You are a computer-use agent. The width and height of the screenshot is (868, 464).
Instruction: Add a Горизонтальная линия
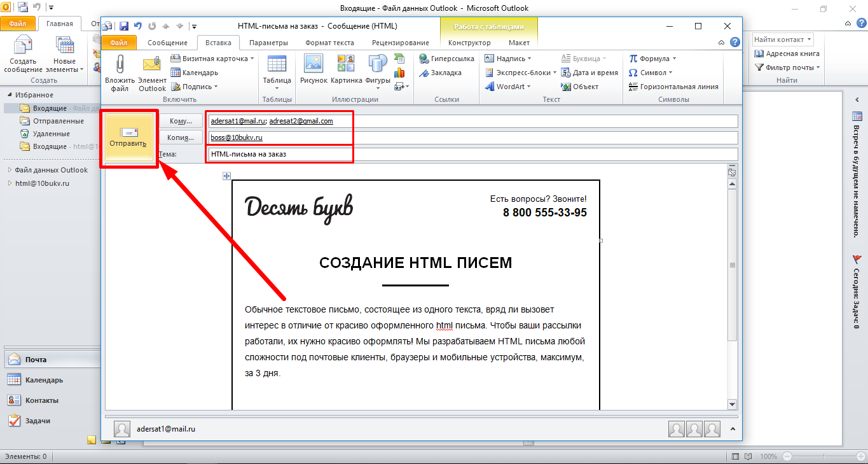coord(673,87)
